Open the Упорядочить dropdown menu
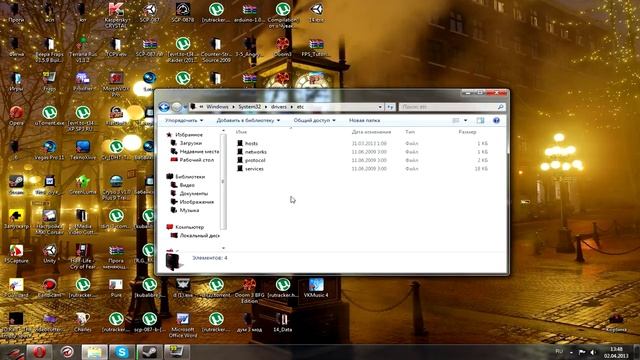The width and height of the screenshot is (640, 360). 184,120
